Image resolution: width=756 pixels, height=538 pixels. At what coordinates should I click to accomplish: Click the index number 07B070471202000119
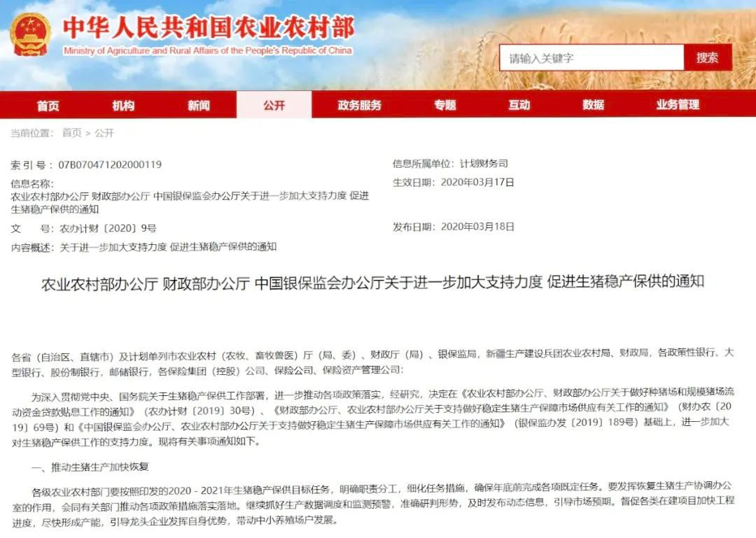110,165
